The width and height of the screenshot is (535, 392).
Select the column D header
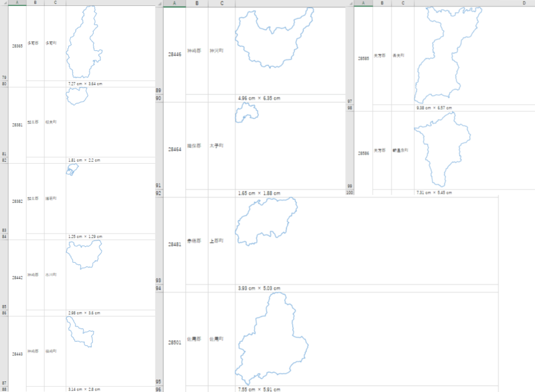524,3
